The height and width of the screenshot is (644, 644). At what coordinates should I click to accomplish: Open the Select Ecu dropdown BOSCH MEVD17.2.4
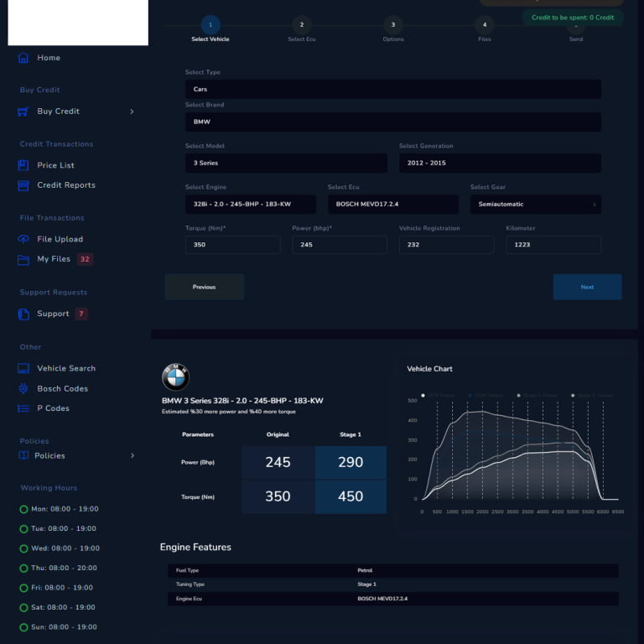pos(393,204)
